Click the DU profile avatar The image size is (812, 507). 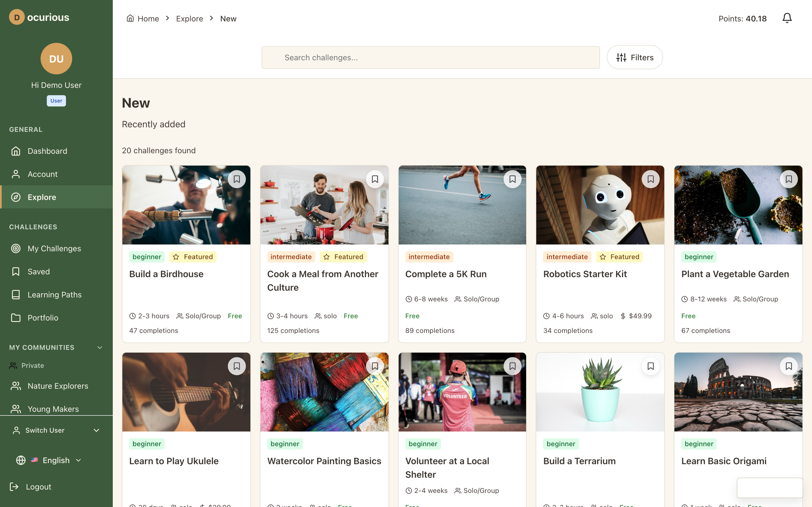[x=56, y=59]
